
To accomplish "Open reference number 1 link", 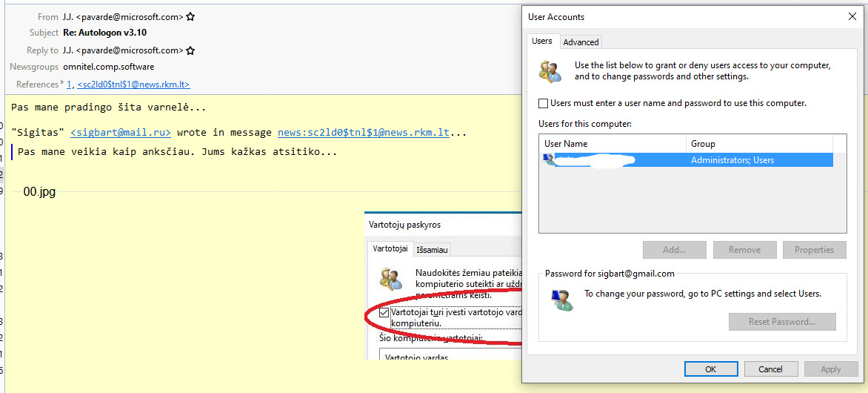I will tap(70, 85).
